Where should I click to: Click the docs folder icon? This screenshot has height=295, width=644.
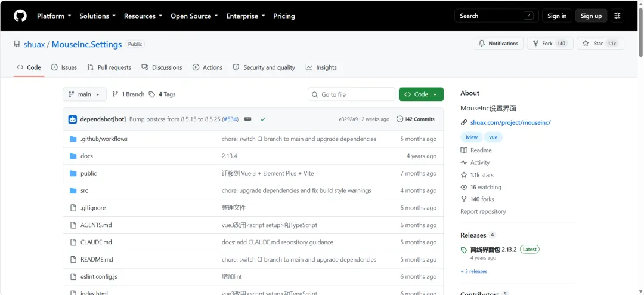click(73, 156)
